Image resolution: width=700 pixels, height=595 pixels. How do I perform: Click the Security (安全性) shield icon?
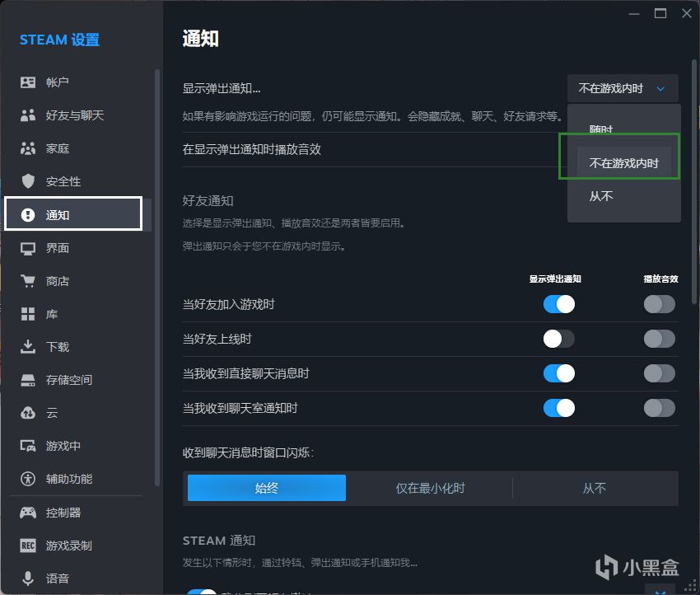coord(28,181)
